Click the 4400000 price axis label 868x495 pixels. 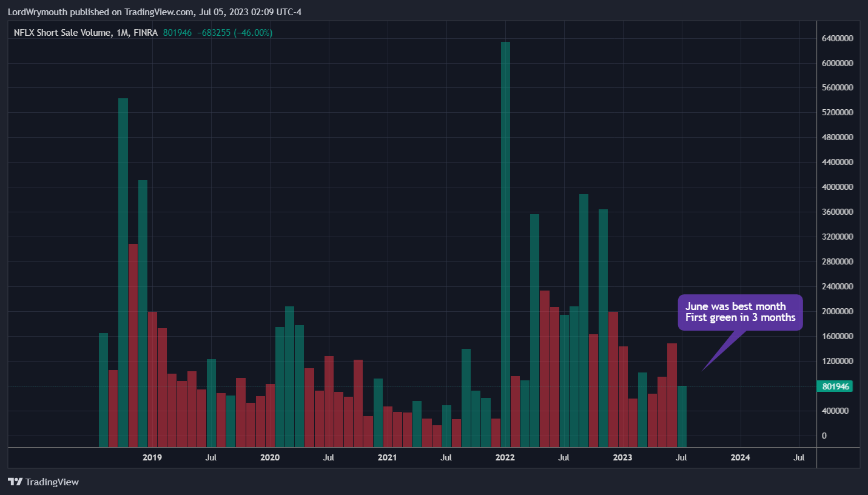click(838, 163)
